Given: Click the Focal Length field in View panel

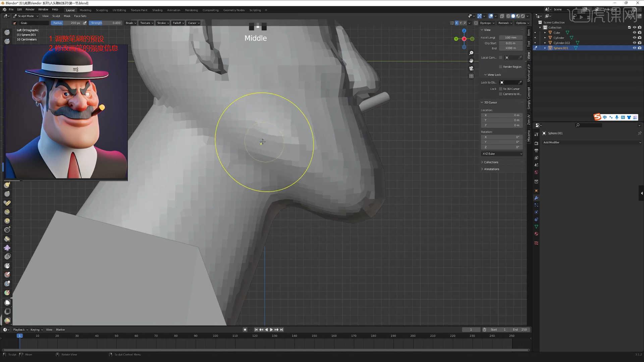Looking at the screenshot, I should (511, 38).
